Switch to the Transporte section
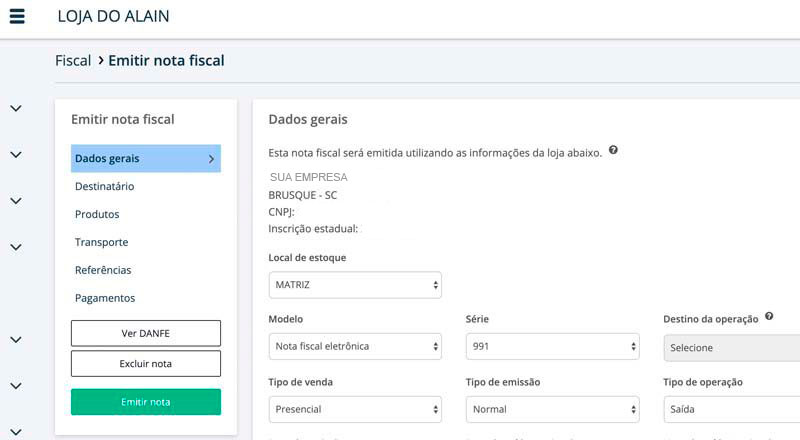The height and width of the screenshot is (440, 800). (101, 242)
